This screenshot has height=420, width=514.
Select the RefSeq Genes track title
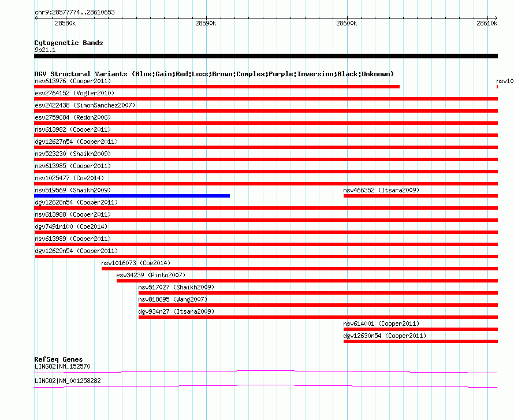pyautogui.click(x=58, y=359)
